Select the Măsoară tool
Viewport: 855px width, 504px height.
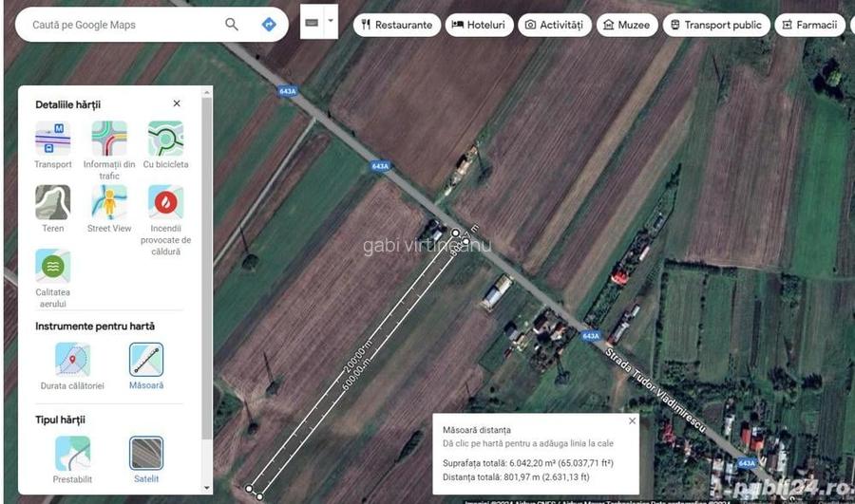tap(146, 366)
